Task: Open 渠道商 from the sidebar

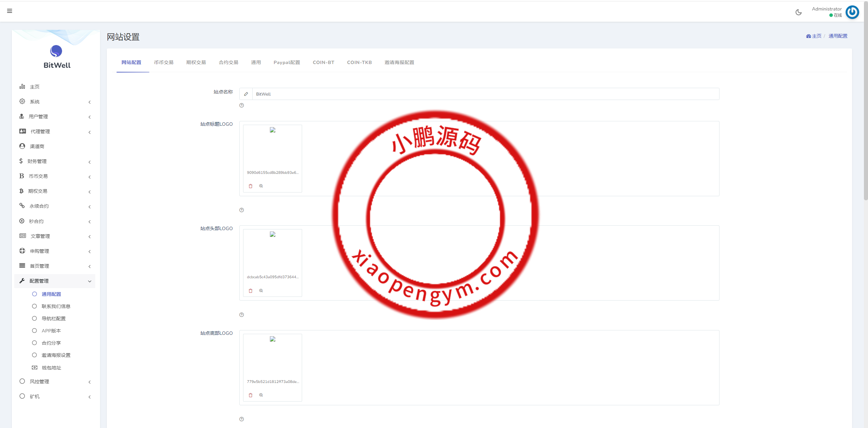Action: [37, 146]
